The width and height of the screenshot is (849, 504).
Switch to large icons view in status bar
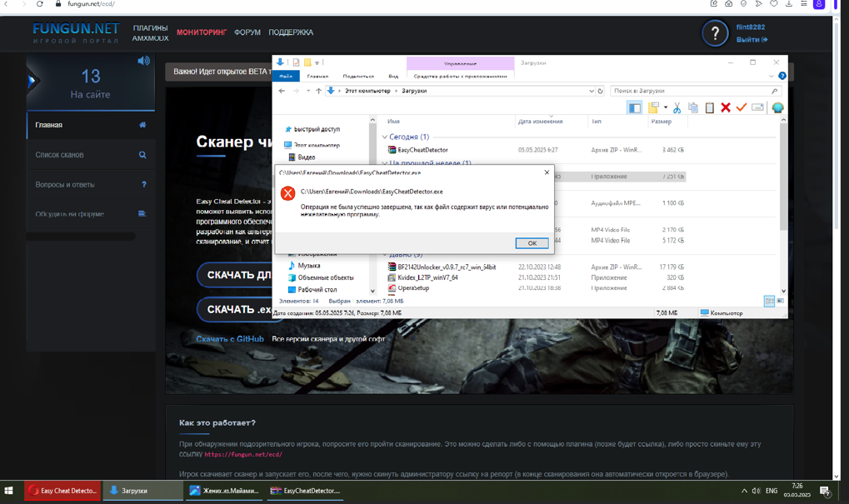point(781,301)
